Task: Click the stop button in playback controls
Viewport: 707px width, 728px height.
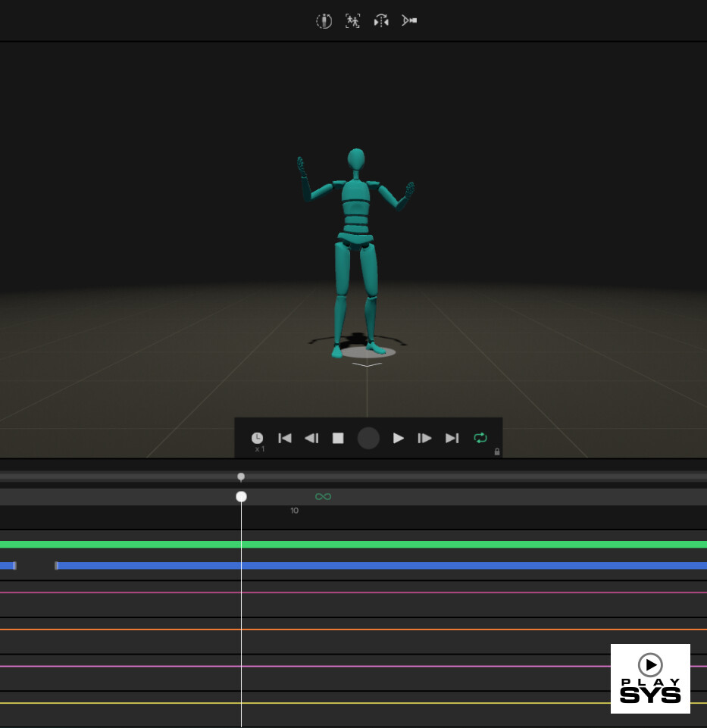Action: pos(338,438)
